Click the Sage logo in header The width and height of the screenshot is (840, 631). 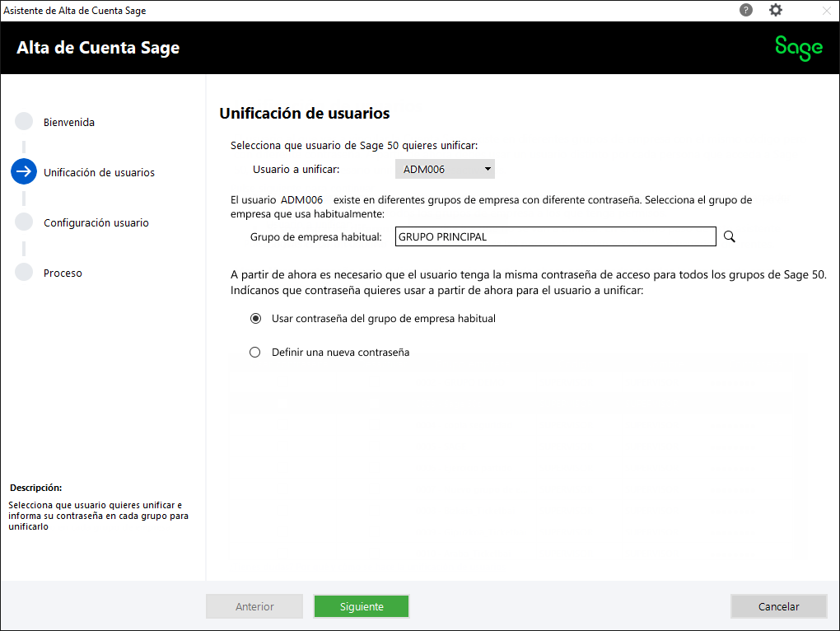click(799, 49)
